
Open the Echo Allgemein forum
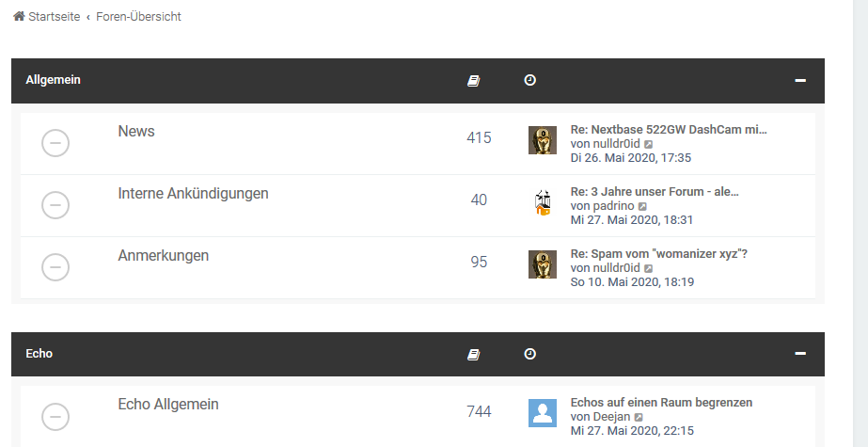(168, 405)
